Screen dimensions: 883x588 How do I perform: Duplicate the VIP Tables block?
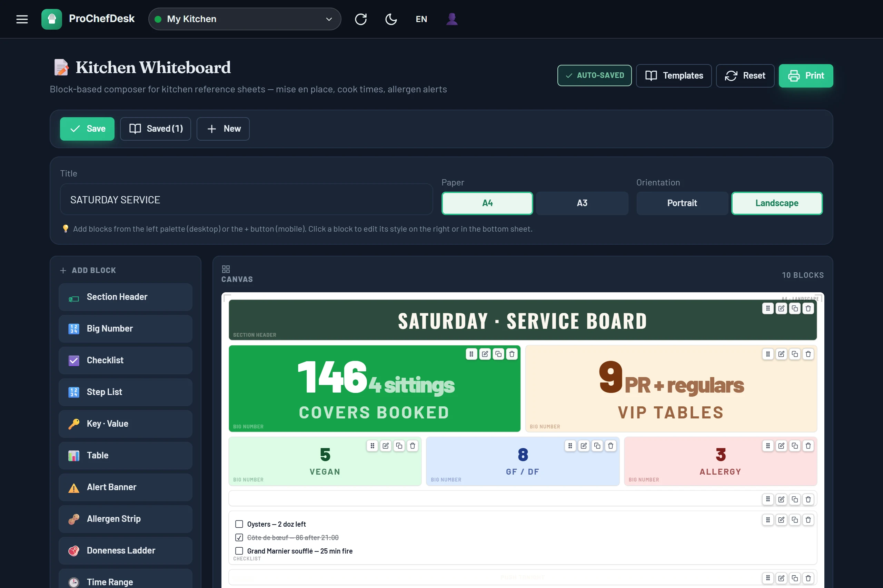tap(795, 354)
